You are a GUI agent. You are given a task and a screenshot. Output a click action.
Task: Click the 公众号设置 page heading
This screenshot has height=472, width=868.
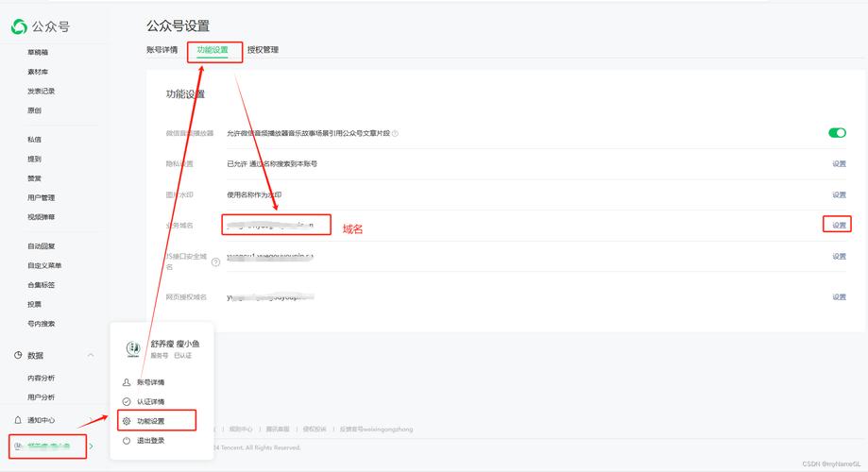click(x=178, y=26)
